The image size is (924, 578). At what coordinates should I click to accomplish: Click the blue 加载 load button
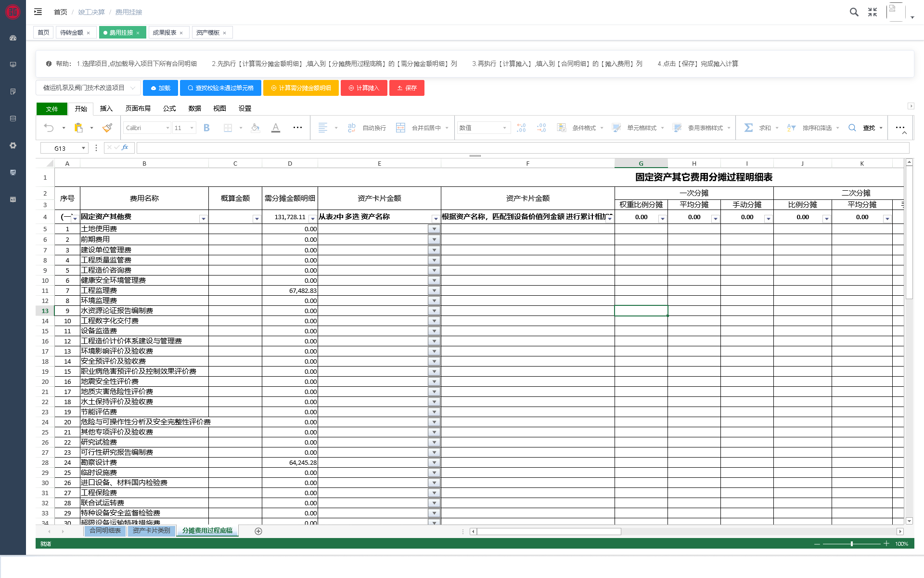coord(160,88)
